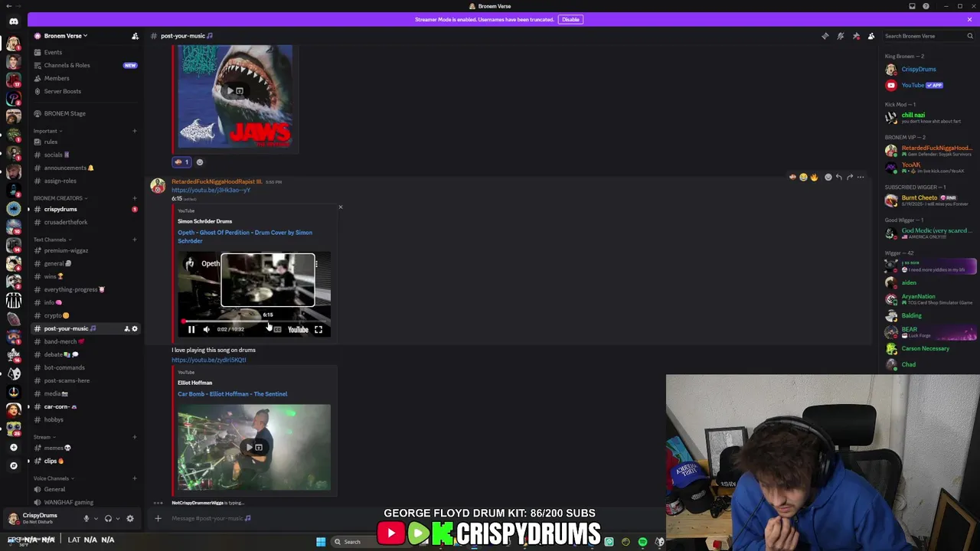The image size is (980, 551).
Task: Open Server Boosts
Action: coord(86,92)
